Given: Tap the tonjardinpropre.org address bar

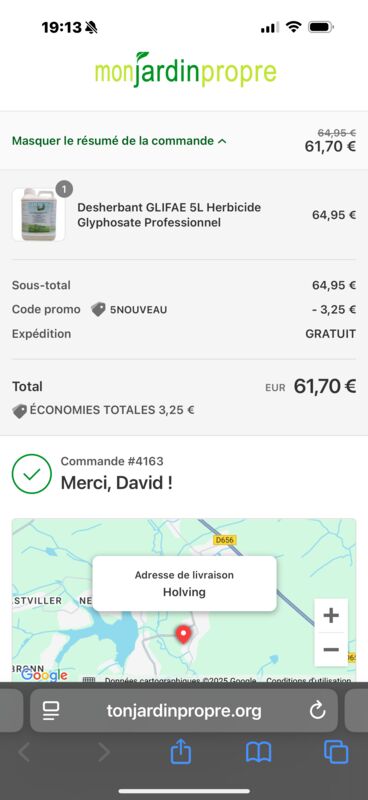Looking at the screenshot, I should (x=184, y=711).
